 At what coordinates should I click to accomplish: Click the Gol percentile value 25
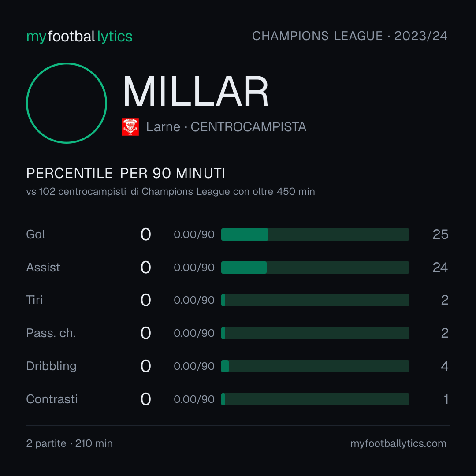pyautogui.click(x=440, y=234)
